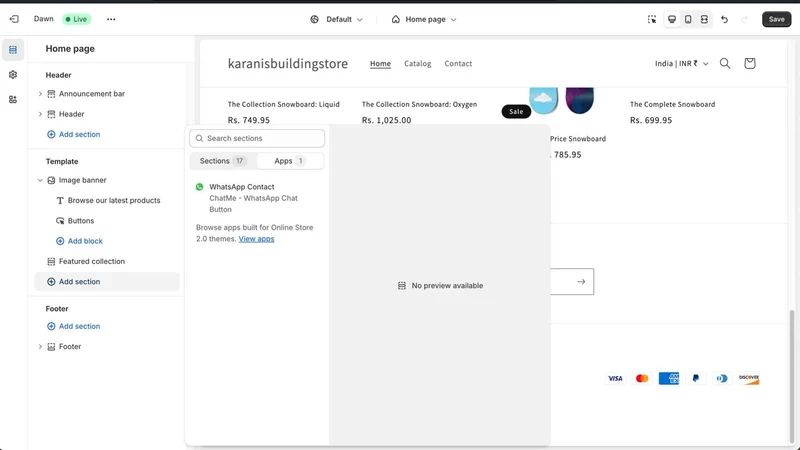Switch to the Sections tab
The width and height of the screenshot is (800, 450).
(222, 161)
